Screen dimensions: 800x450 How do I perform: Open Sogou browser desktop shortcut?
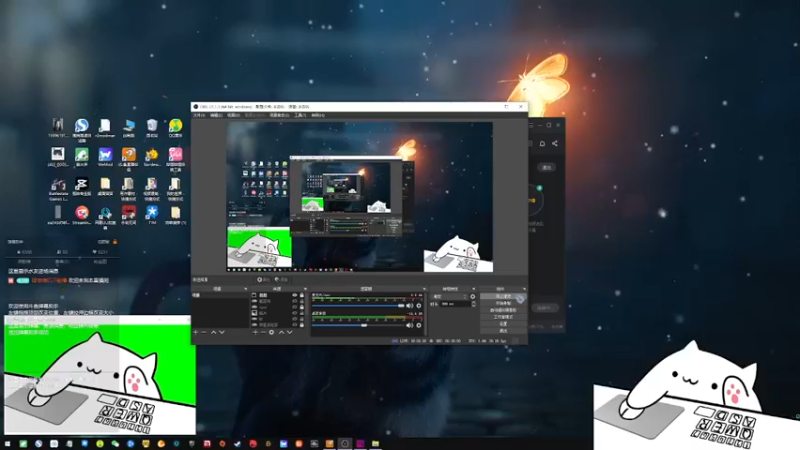click(82, 129)
